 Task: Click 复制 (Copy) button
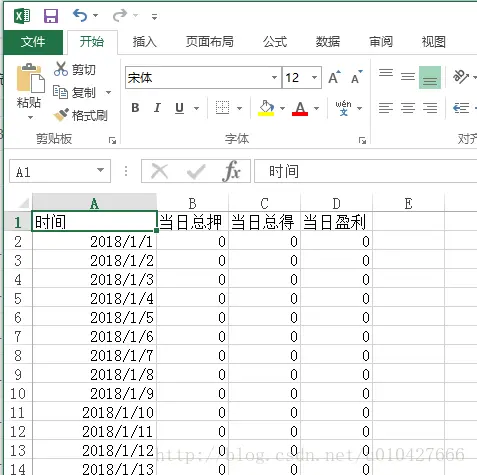tap(74, 92)
